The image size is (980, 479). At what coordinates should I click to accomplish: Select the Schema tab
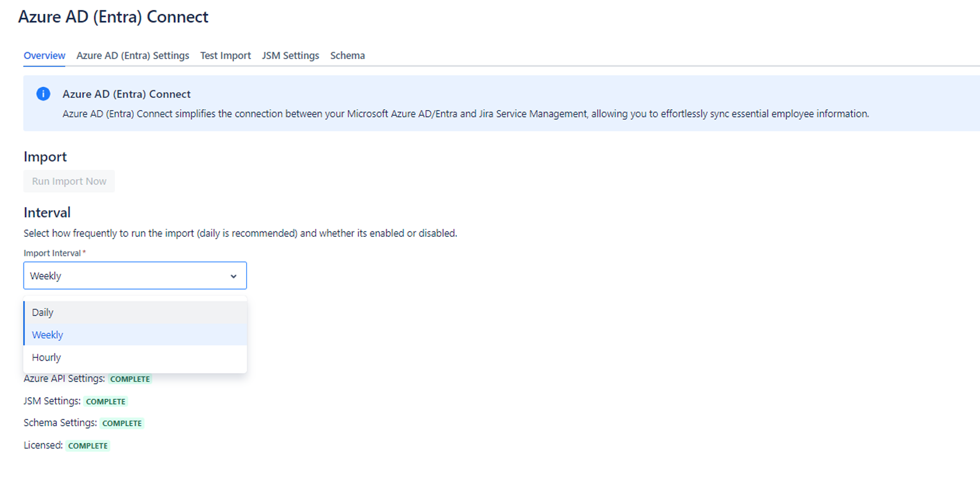click(347, 55)
